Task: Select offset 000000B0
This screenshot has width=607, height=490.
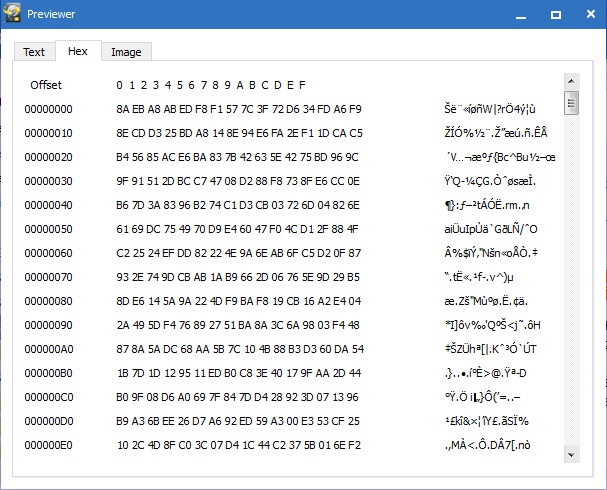Action: coord(48,373)
